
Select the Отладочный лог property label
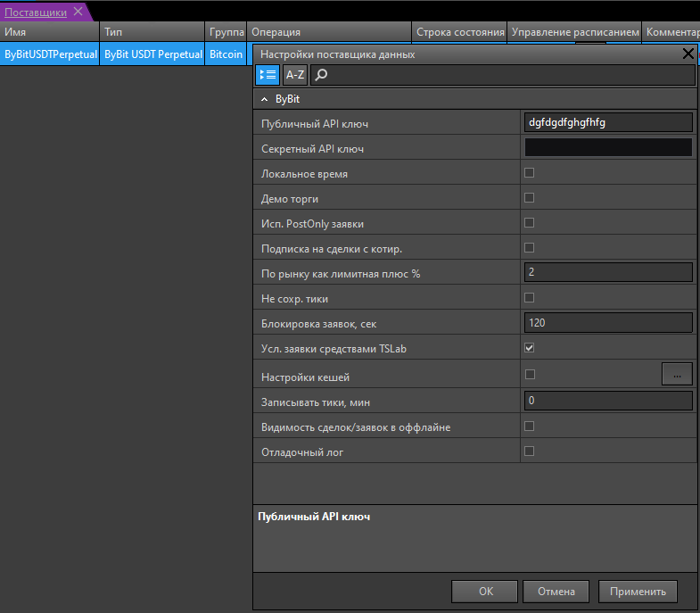pos(302,452)
